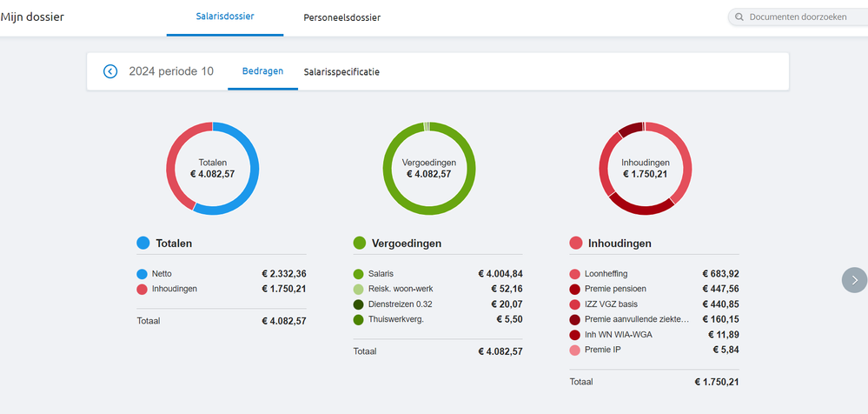Click amount € 447,56
868x414 pixels.
pos(721,289)
